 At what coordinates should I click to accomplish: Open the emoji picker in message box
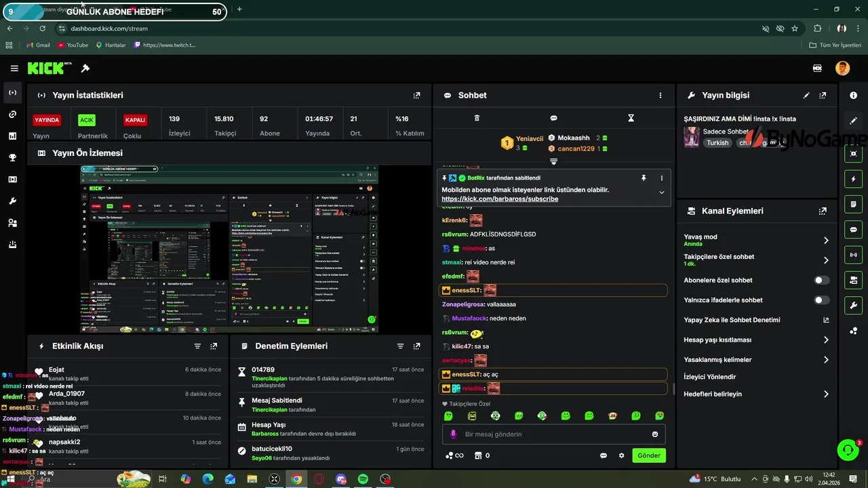655,434
